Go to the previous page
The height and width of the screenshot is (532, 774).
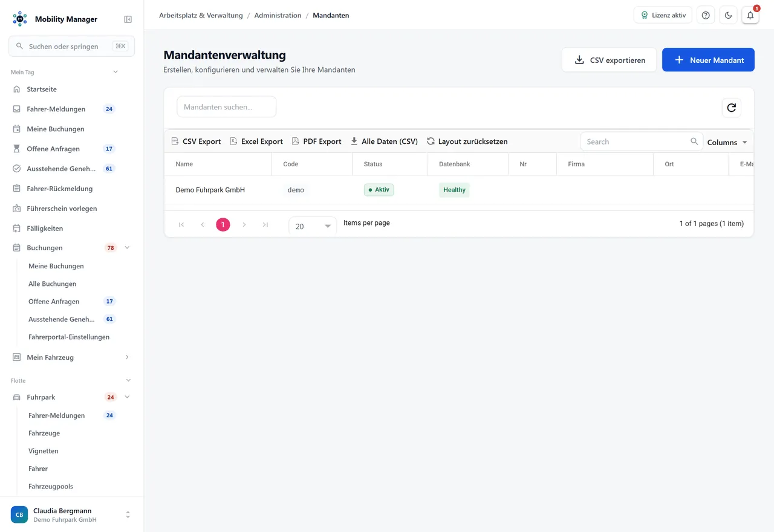(203, 225)
